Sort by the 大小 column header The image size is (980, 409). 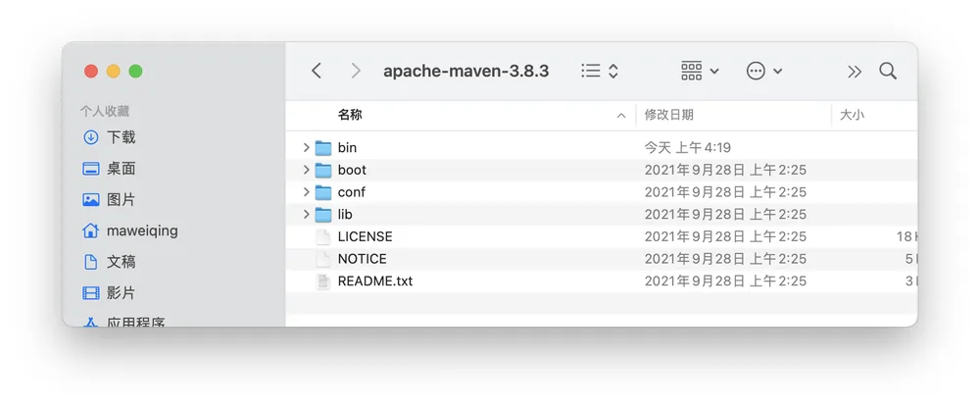tap(853, 115)
